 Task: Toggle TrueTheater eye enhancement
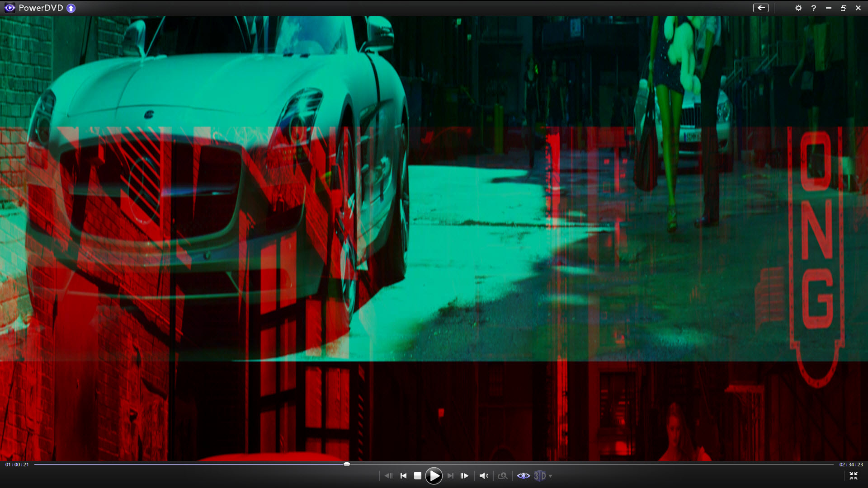coord(523,476)
